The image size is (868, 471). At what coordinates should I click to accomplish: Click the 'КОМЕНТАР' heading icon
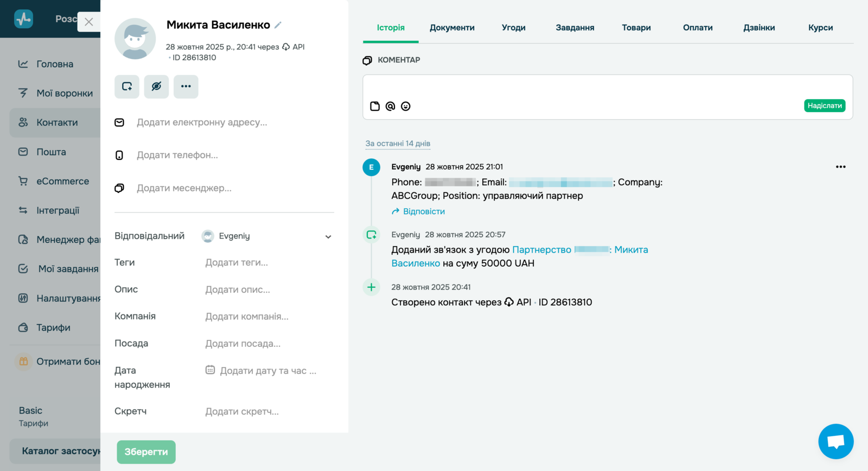point(367,60)
